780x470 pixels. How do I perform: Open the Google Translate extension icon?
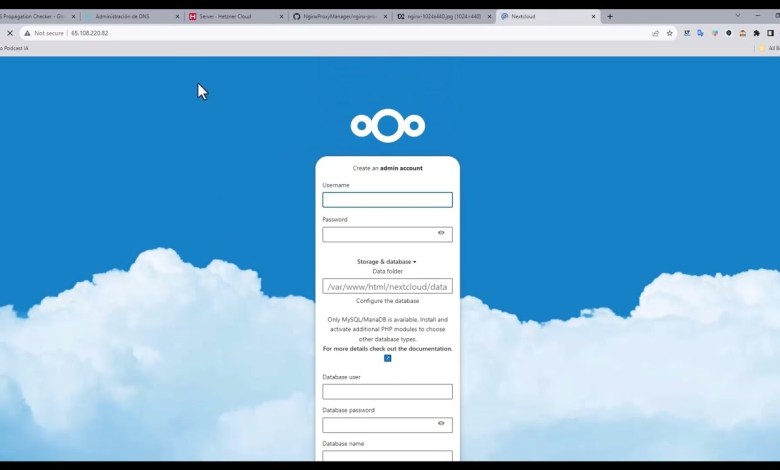[x=700, y=33]
